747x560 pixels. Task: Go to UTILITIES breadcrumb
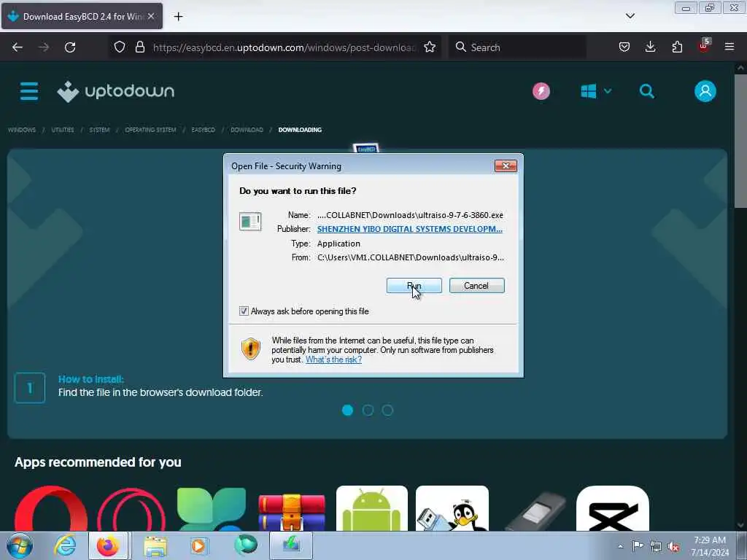coord(63,130)
